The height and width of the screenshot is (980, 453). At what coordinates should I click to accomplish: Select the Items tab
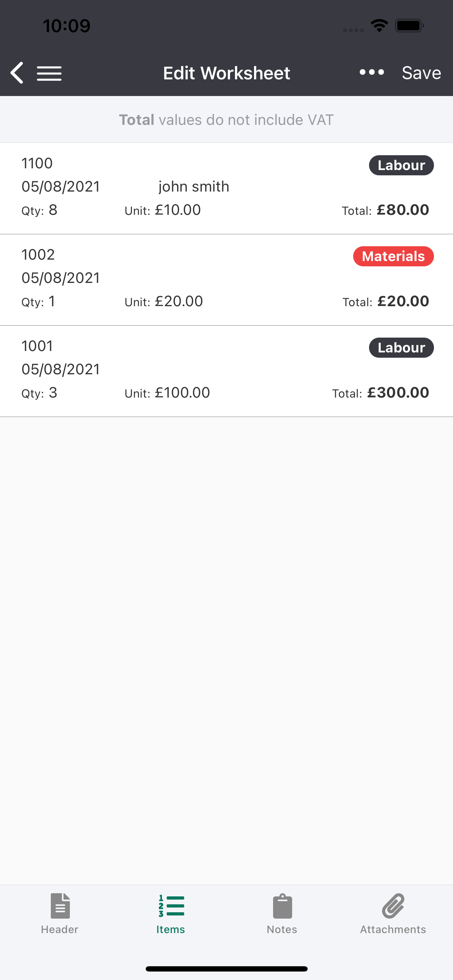tap(171, 914)
